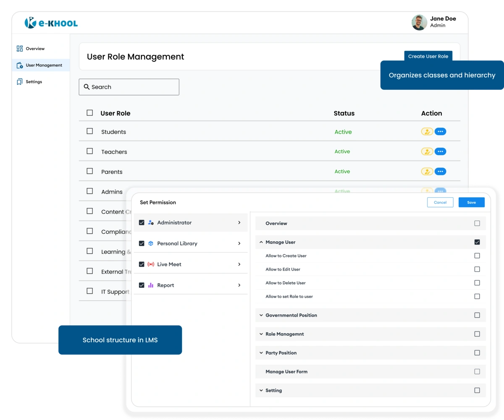The height and width of the screenshot is (420, 504).
Task: Click the Overview grid icon in sidebar
Action: 20,49
